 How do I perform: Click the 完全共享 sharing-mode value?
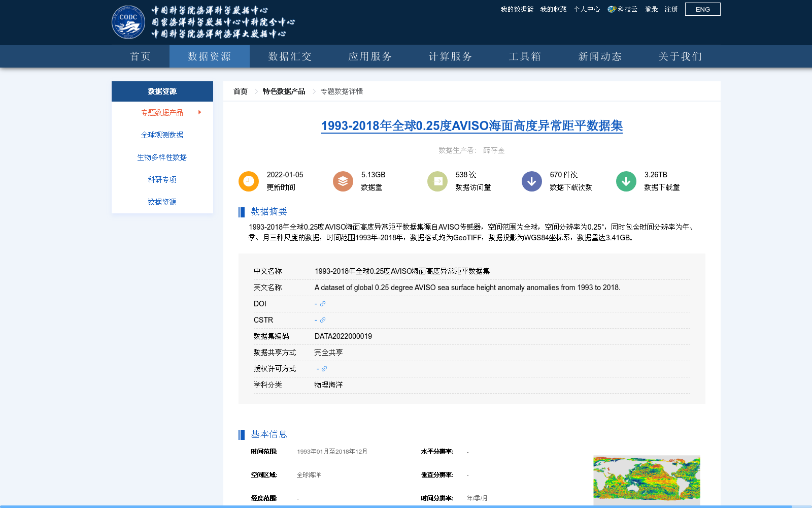click(x=328, y=353)
